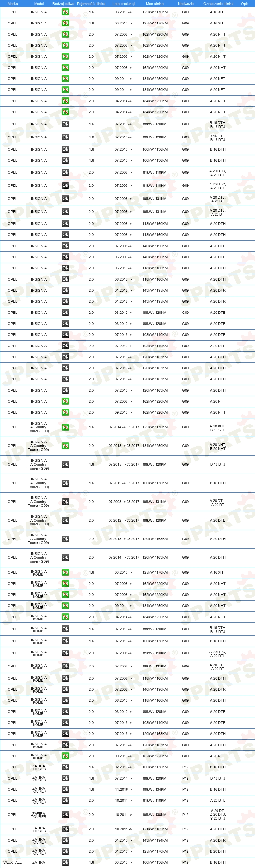Click ON diesel icon for Country Tourer B 16 DTJ row
255x868 pixels.
65,464
